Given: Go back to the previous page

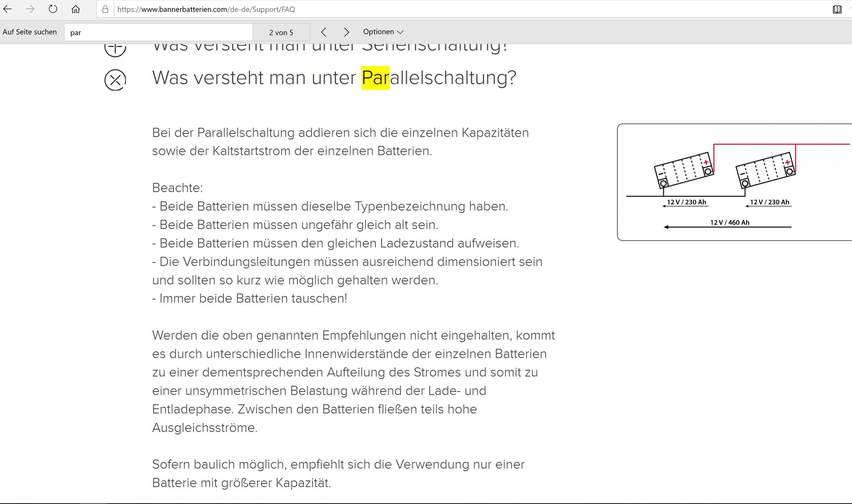Looking at the screenshot, I should [8, 9].
